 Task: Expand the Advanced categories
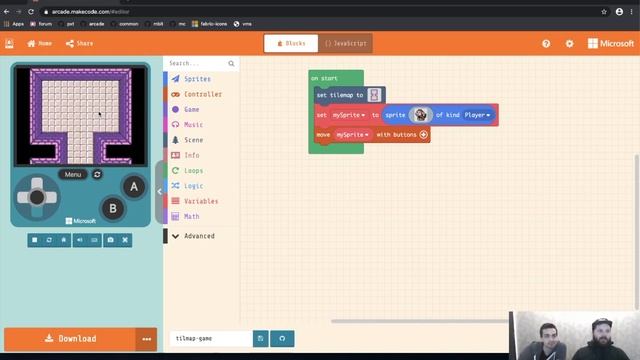pos(201,236)
